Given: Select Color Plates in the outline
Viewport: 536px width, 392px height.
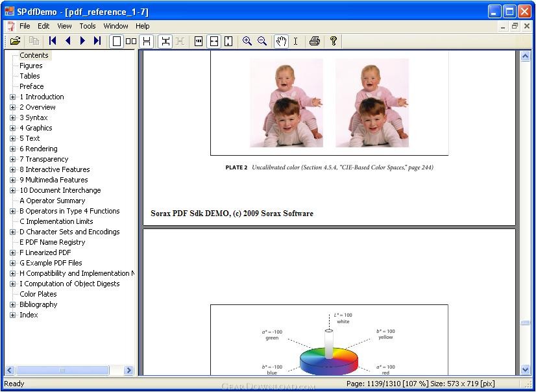Looking at the screenshot, I should (x=38, y=294).
